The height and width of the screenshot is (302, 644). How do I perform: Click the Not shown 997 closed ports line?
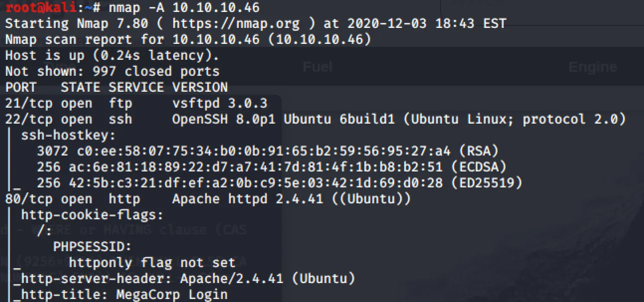[x=112, y=71]
